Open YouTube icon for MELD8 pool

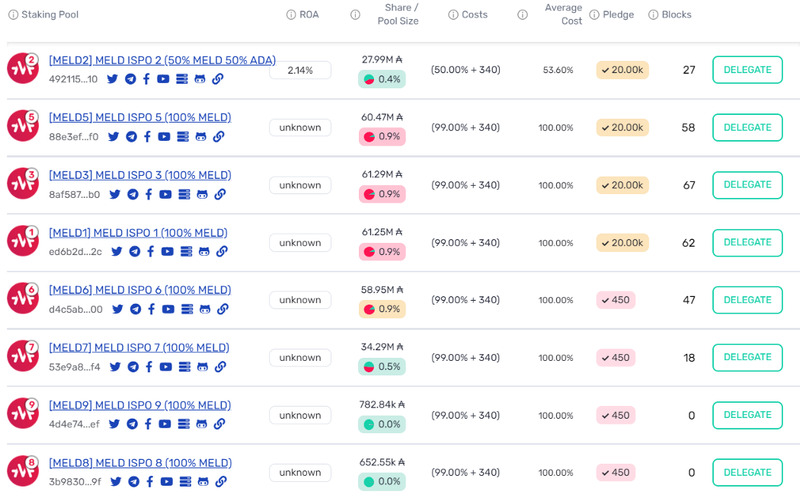click(166, 482)
